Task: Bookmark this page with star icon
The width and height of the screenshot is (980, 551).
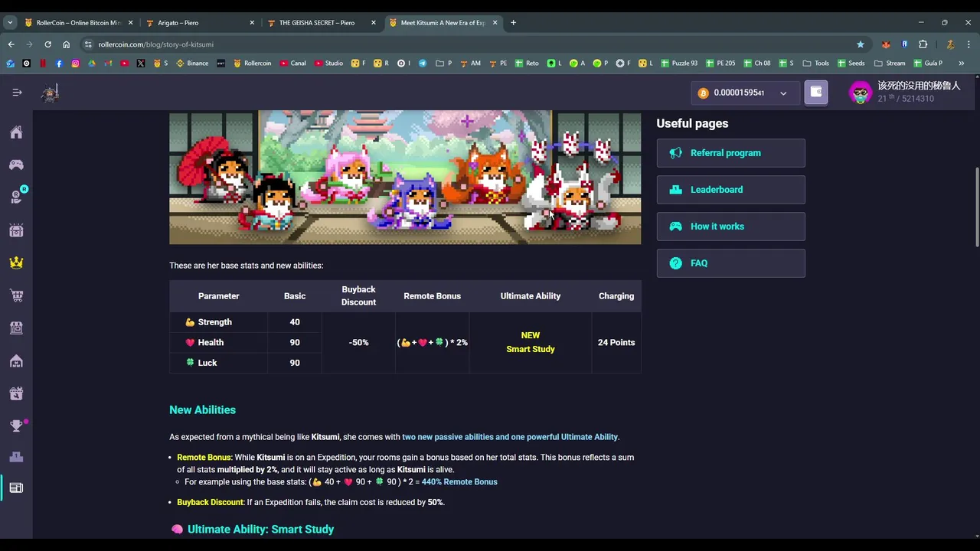Action: (861, 44)
